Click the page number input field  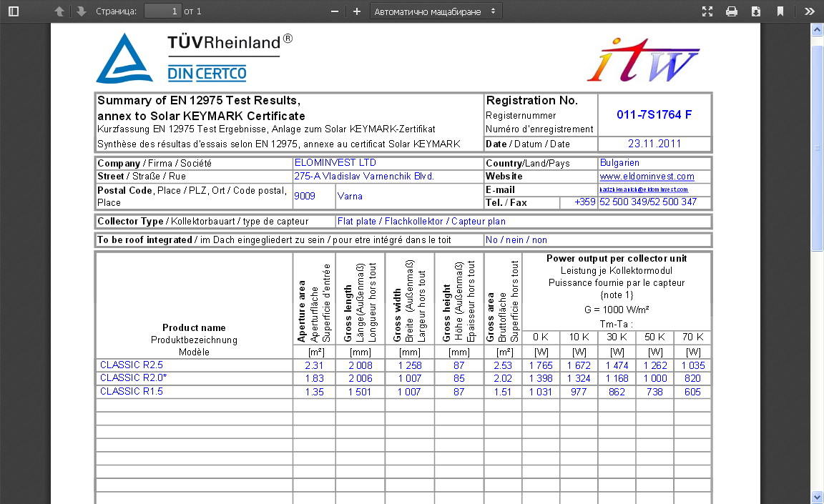pos(162,11)
